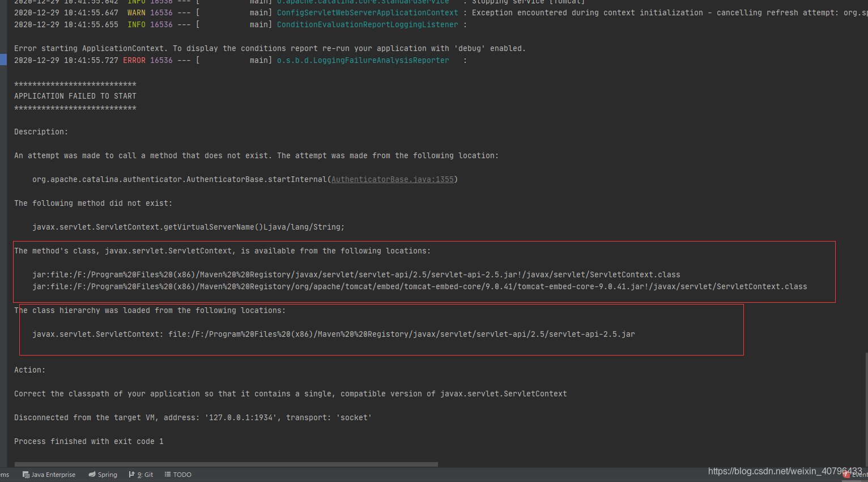The width and height of the screenshot is (868, 482).
Task: Open the Spring tool window
Action: [103, 475]
